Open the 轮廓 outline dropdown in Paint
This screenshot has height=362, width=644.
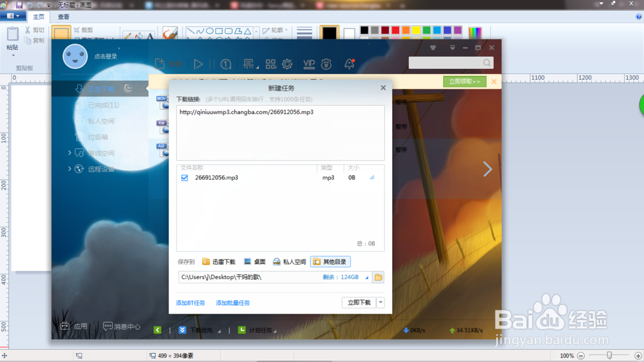pyautogui.click(x=275, y=30)
